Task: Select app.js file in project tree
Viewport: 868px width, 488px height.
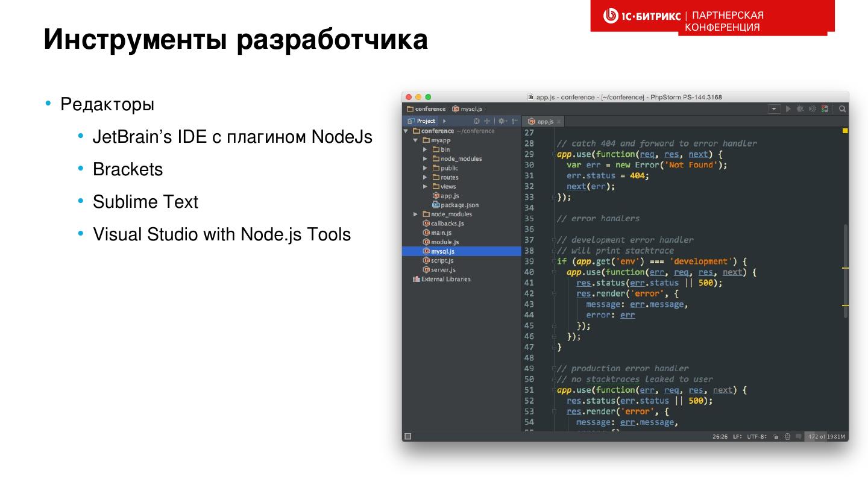Action: 445,196
